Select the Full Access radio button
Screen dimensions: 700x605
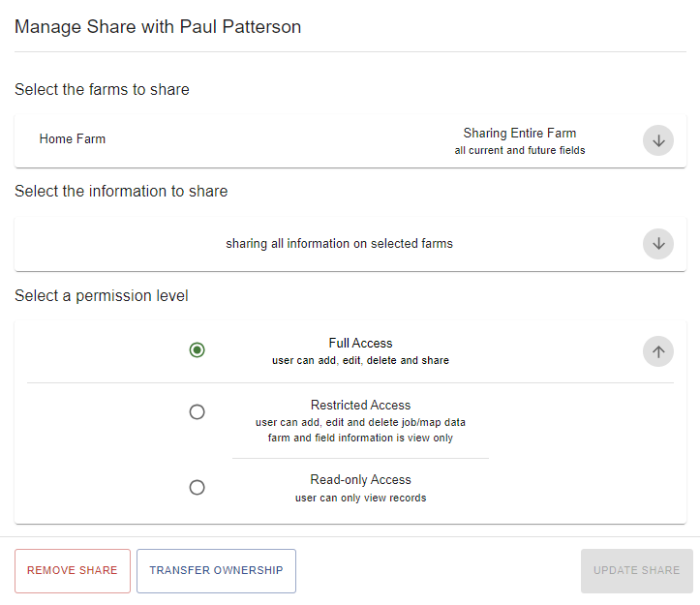point(197,350)
